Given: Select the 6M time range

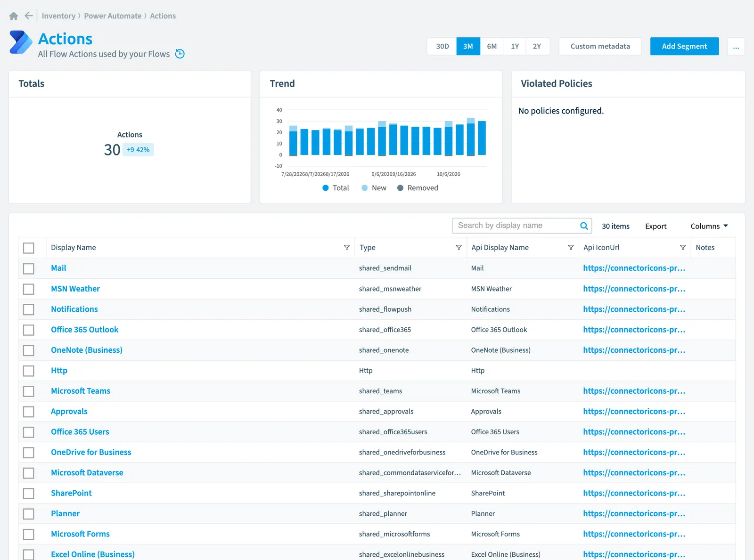Looking at the screenshot, I should tap(492, 46).
